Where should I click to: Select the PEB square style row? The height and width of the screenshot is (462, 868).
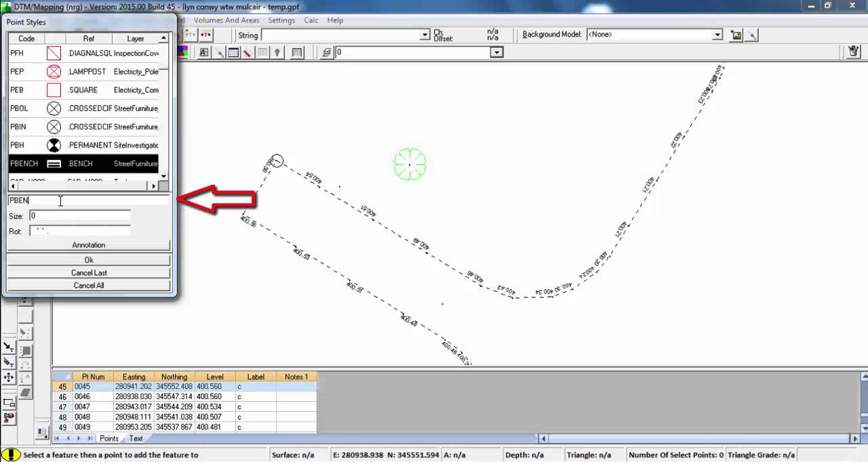tap(83, 89)
